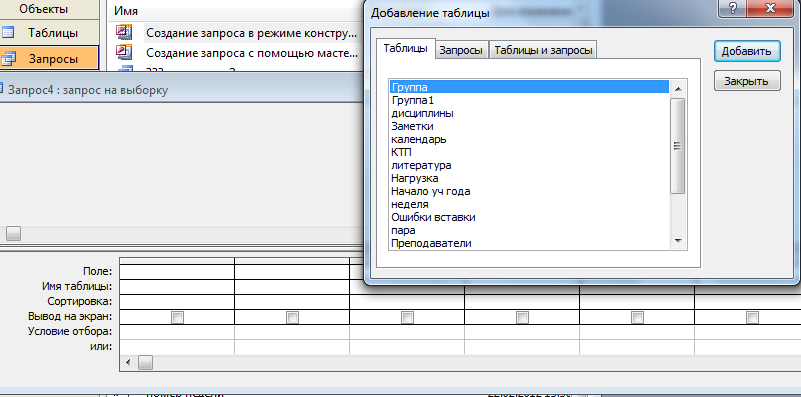
Task: Toggle Вывод на экран checkbox in first column
Action: (177, 318)
